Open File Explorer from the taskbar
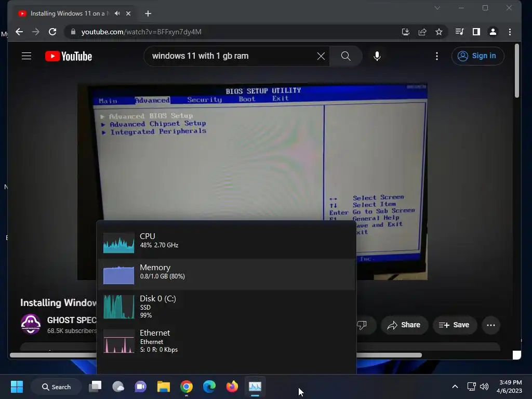The image size is (532, 399). [x=164, y=387]
